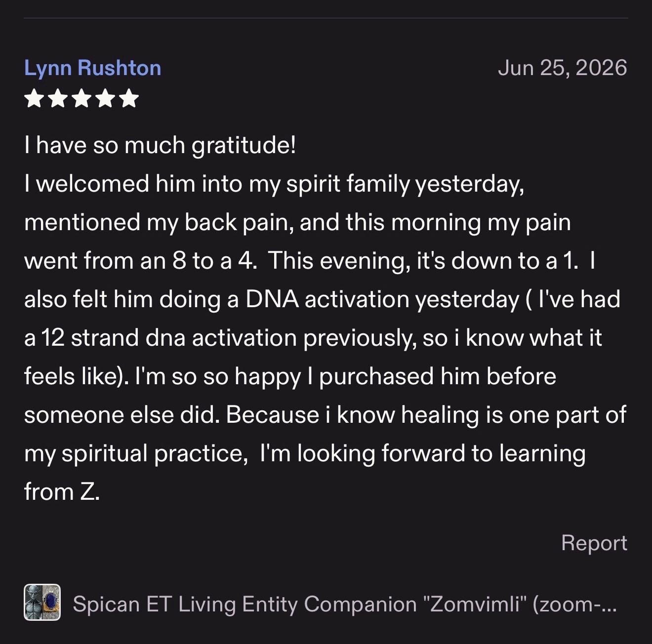
Task: Report this review
Action: click(594, 543)
